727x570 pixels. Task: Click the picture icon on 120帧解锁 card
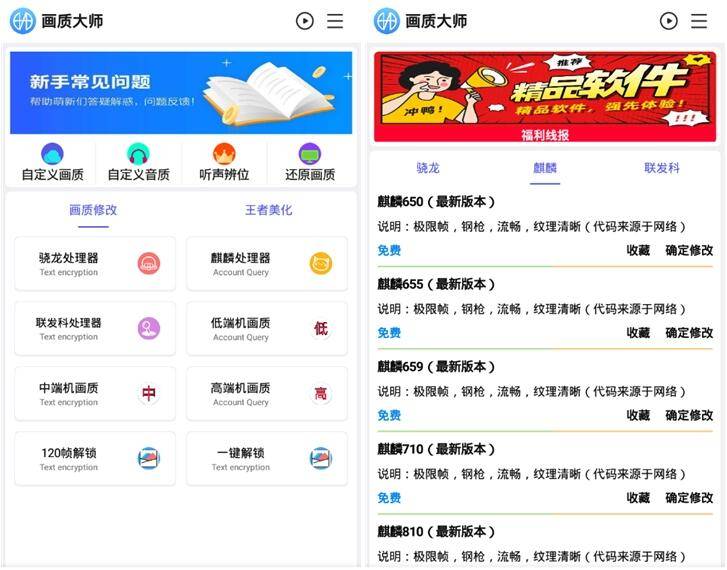pos(149,458)
